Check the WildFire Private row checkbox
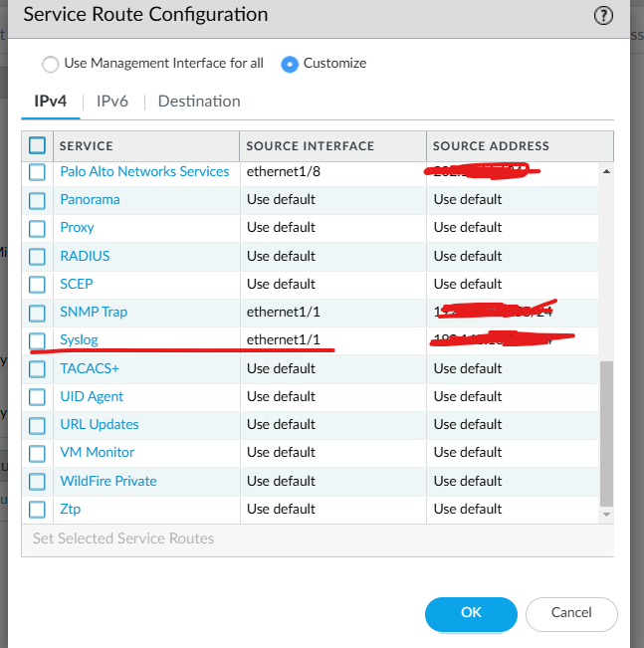Image resolution: width=644 pixels, height=648 pixels. [x=37, y=482]
